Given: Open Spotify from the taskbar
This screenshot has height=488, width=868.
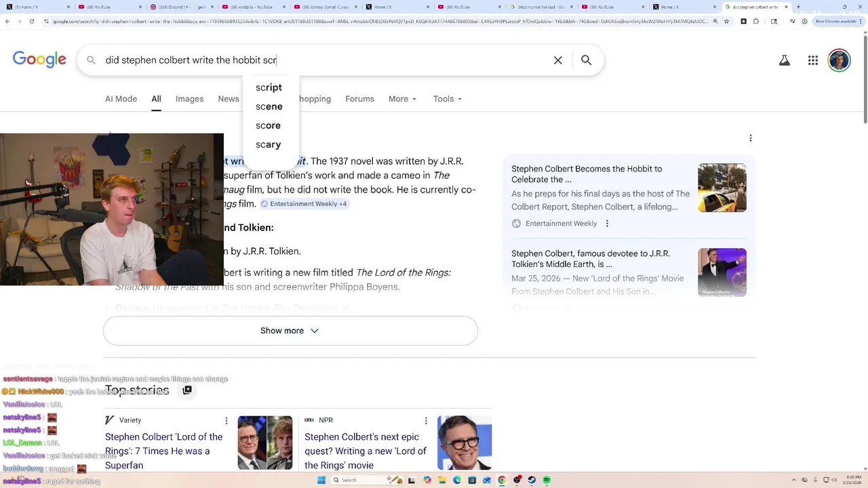Looking at the screenshot, I should point(547,480).
